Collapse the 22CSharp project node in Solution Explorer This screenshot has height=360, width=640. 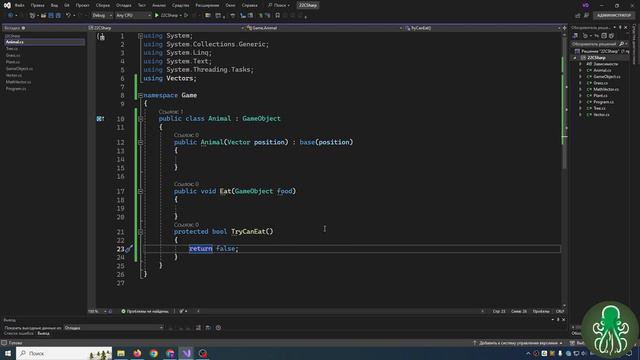click(575, 58)
